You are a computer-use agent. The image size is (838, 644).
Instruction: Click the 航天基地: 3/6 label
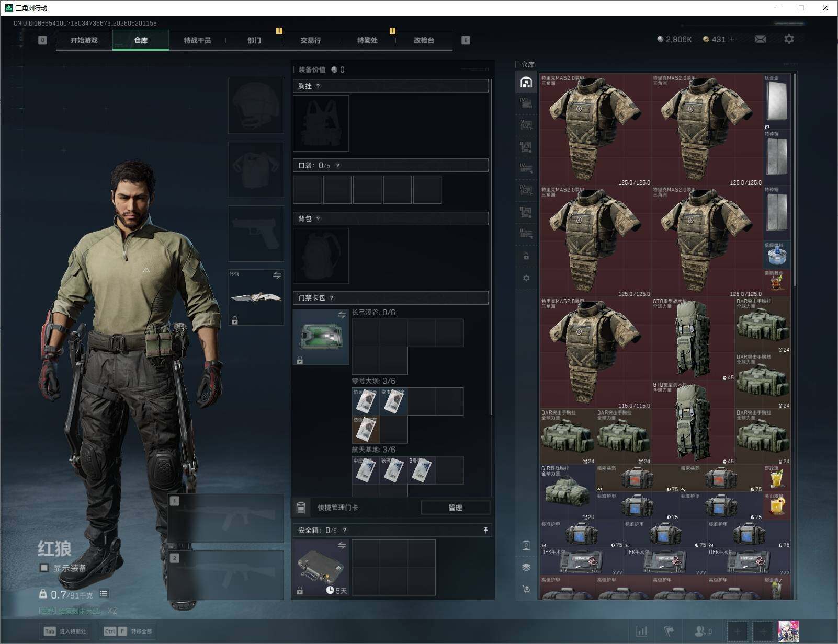tap(373, 450)
